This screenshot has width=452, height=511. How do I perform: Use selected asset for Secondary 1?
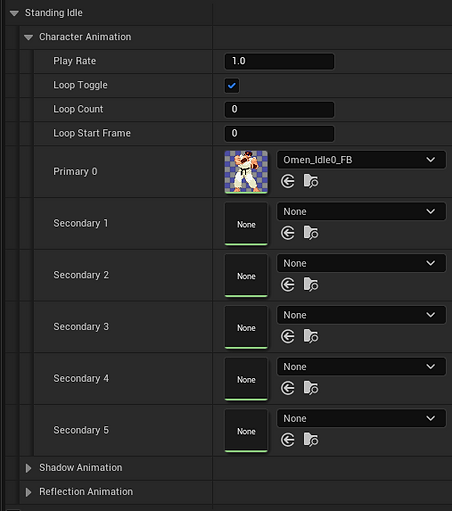[288, 233]
